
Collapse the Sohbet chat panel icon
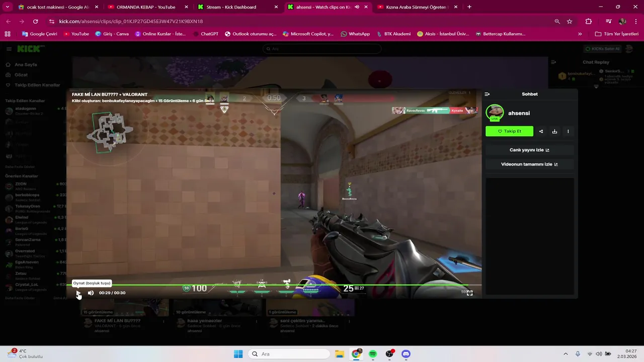click(487, 94)
